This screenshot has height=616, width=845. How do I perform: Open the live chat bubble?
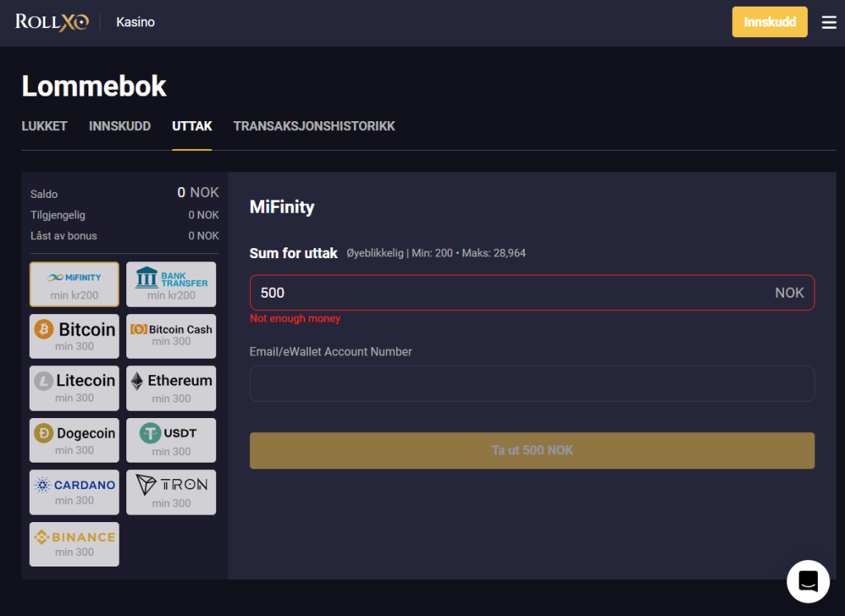[x=808, y=581]
